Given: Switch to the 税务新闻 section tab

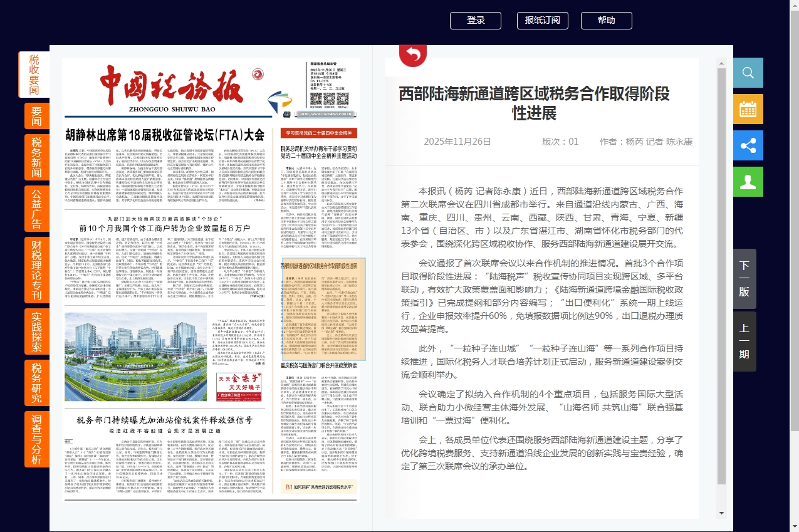Looking at the screenshot, I should pyautogui.click(x=36, y=155).
